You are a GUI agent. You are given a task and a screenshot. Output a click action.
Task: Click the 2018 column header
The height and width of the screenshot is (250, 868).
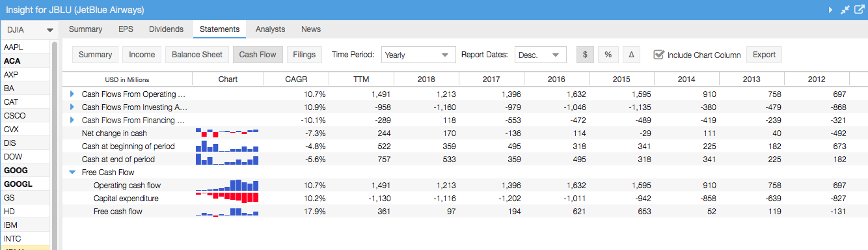point(426,79)
